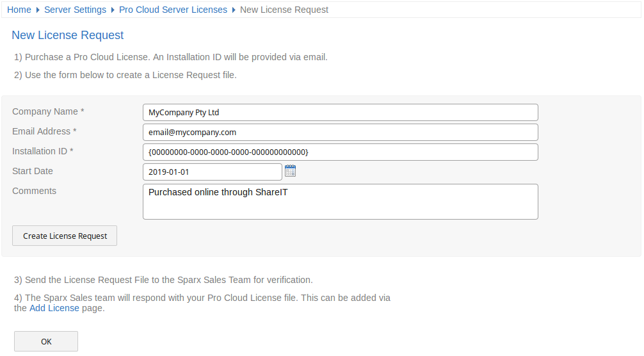Select the Installation ID text box

pyautogui.click(x=340, y=152)
